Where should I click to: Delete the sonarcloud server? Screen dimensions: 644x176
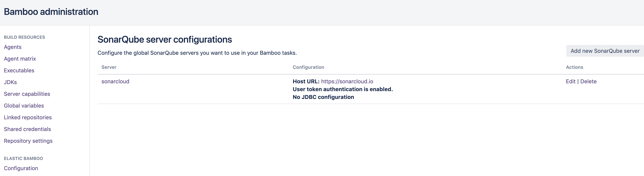(588, 82)
